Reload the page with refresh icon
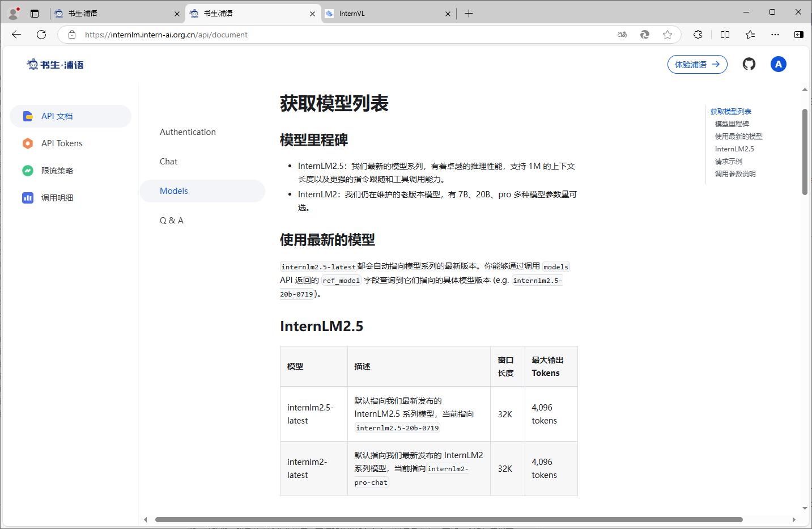 coord(41,35)
